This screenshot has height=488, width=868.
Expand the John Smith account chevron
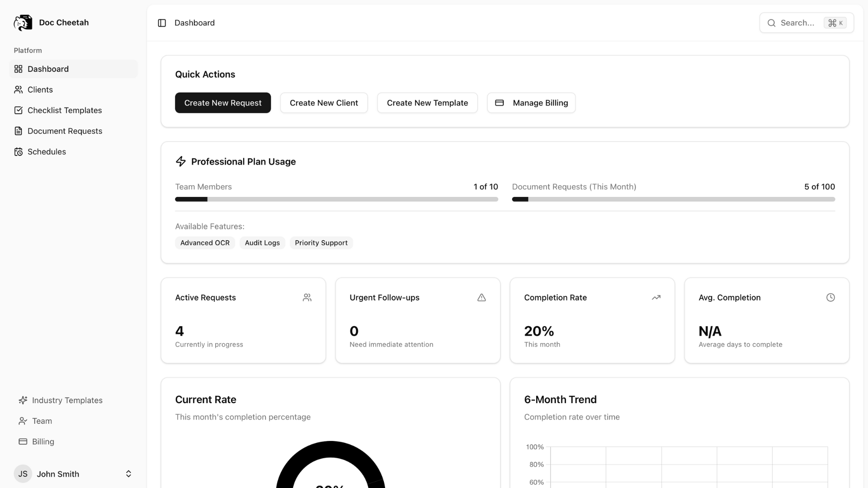pyautogui.click(x=128, y=474)
